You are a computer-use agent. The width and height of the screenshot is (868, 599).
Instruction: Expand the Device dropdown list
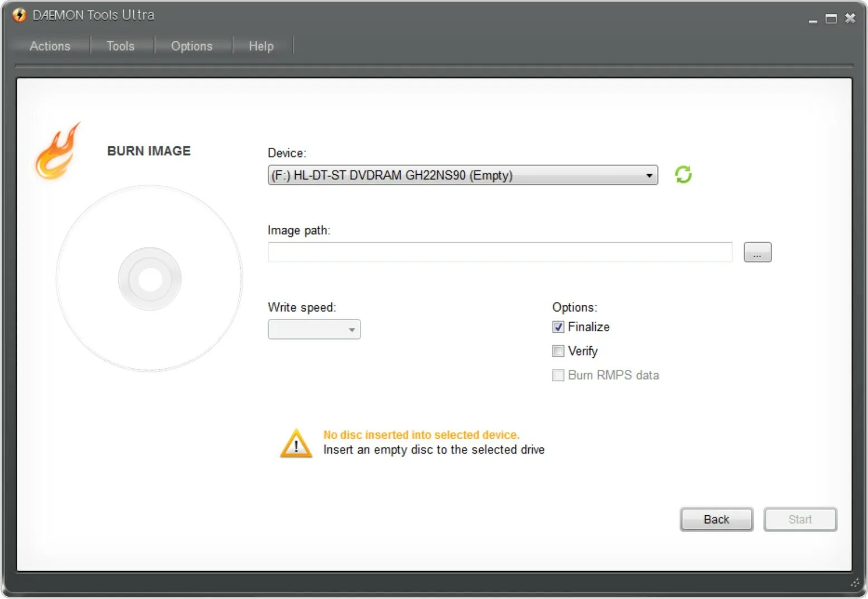pyautogui.click(x=462, y=175)
